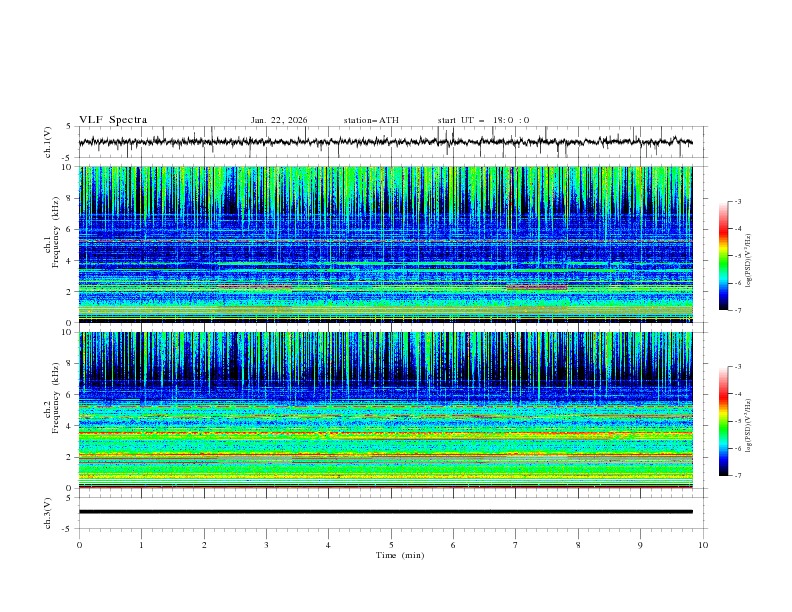Click the "-5" tick on ch.1 colorbar
The height and width of the screenshot is (612, 792).
click(737, 256)
